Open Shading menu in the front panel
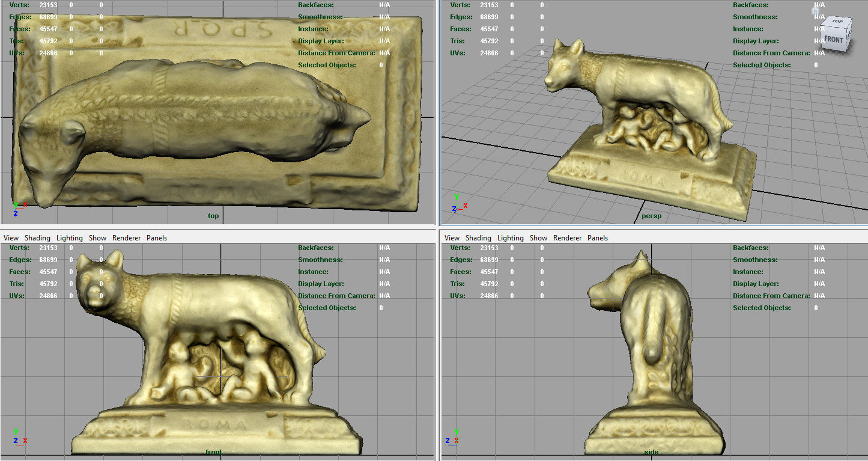 (37, 238)
